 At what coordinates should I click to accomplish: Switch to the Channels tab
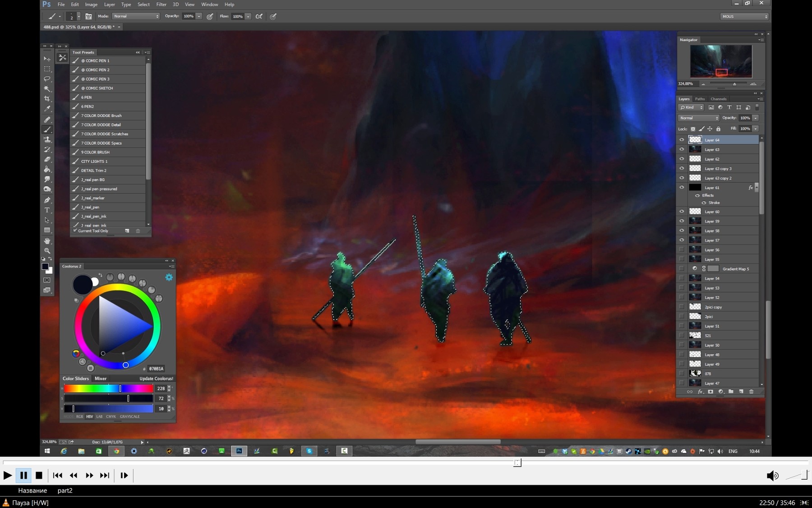tap(718, 99)
